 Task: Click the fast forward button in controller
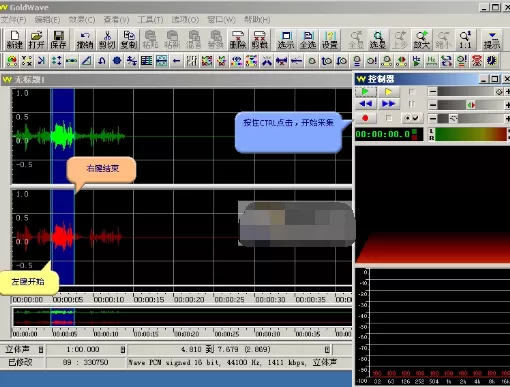388,104
